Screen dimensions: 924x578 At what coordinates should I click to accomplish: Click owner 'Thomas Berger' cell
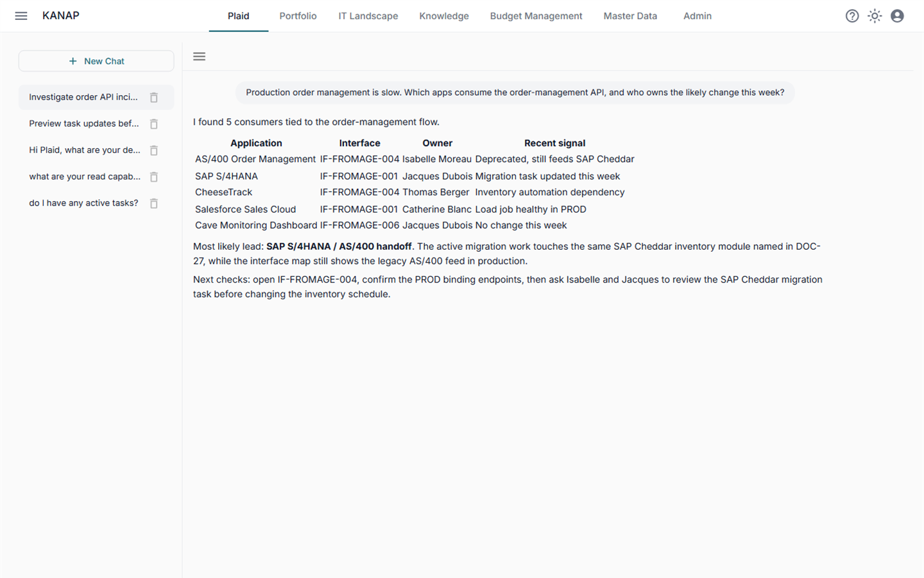(436, 192)
